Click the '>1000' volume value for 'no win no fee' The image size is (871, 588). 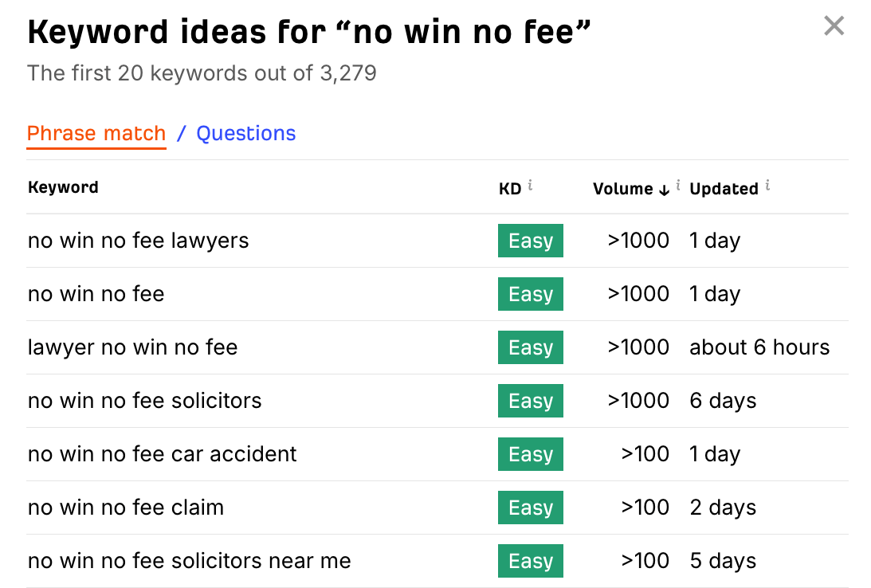click(x=638, y=293)
